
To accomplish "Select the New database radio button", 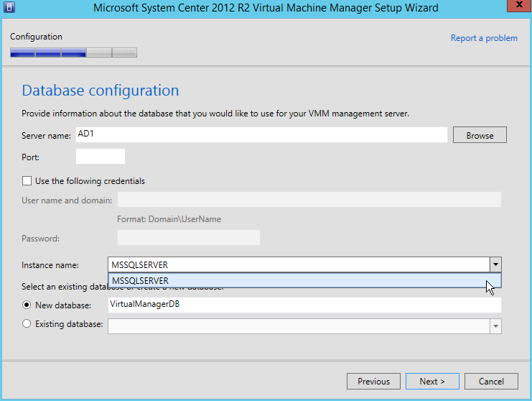I will (27, 305).
